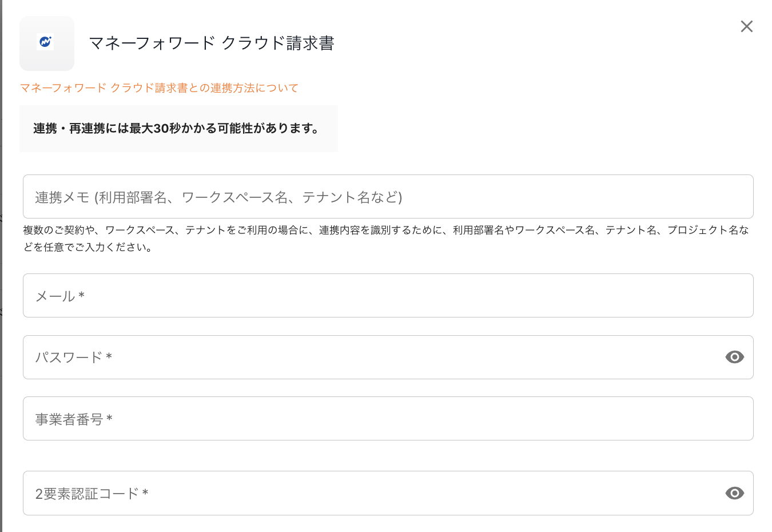The image size is (772, 532).
Task: Click the 2要素認証コード input field
Action: pos(372,493)
